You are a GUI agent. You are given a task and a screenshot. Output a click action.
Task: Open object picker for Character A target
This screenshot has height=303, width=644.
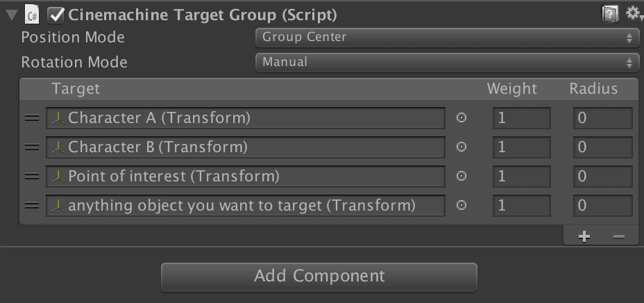[x=461, y=118]
